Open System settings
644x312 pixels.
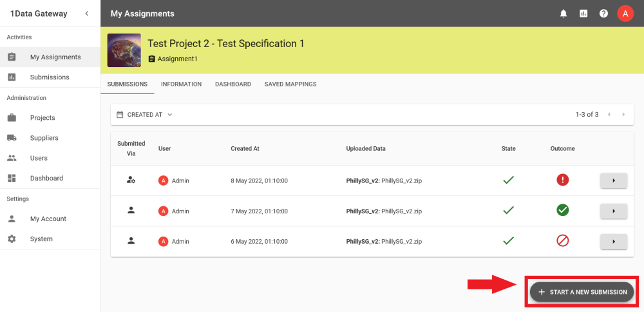50,239
